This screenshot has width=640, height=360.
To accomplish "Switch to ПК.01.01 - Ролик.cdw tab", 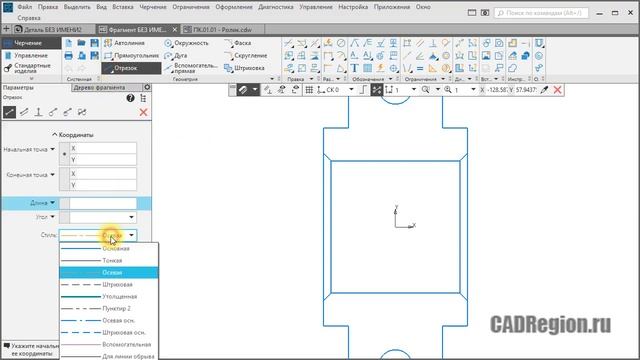I will (x=222, y=29).
